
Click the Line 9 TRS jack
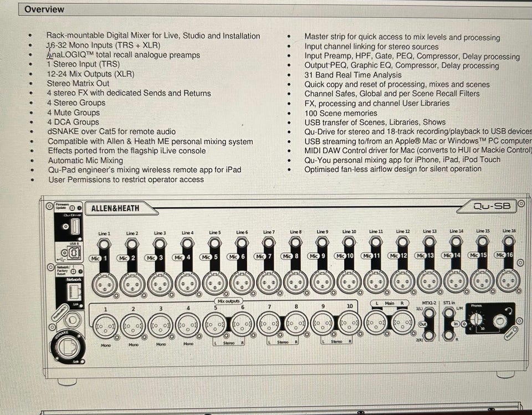323,242
